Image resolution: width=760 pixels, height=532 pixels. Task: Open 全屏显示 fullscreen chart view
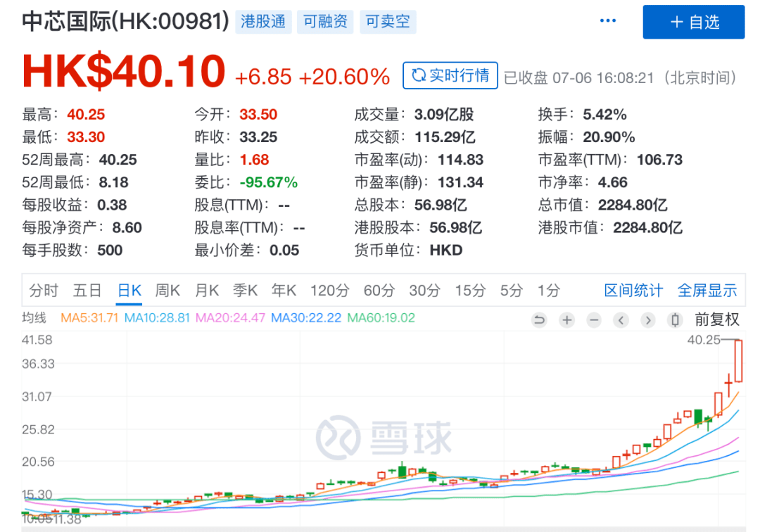[x=707, y=290]
